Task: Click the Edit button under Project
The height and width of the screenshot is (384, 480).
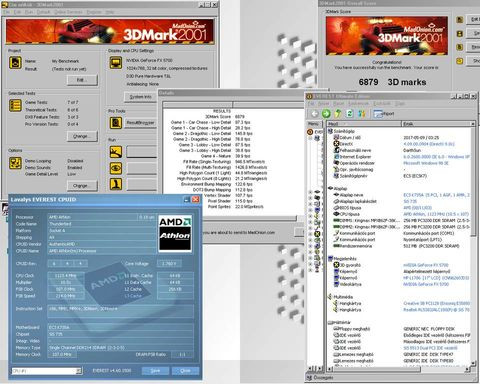Action: [82, 80]
